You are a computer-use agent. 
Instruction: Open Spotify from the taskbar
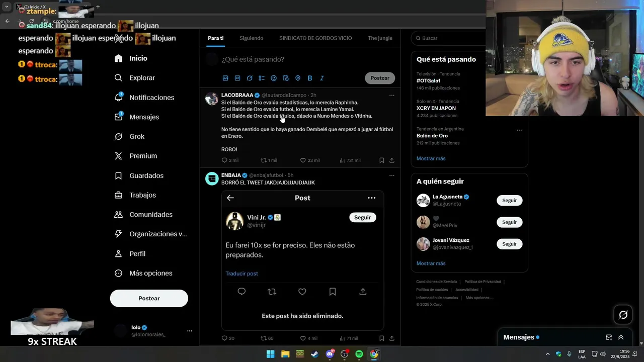click(359, 354)
